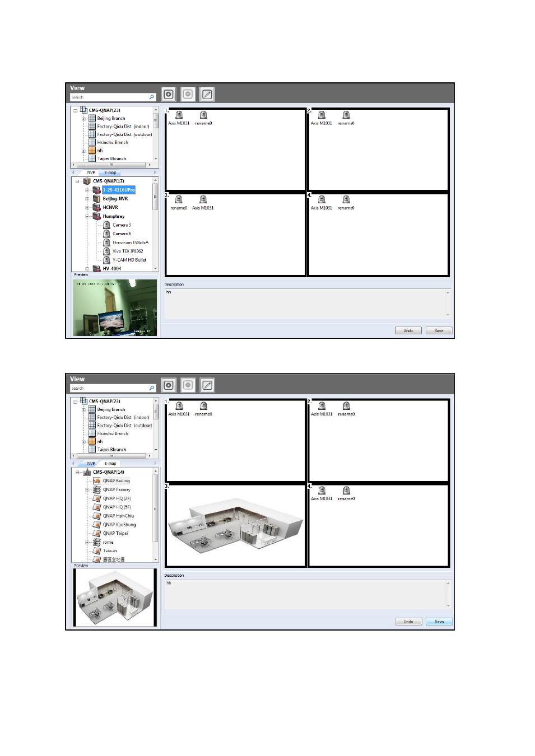Expand the QNAP Factory e-map node

(87, 490)
